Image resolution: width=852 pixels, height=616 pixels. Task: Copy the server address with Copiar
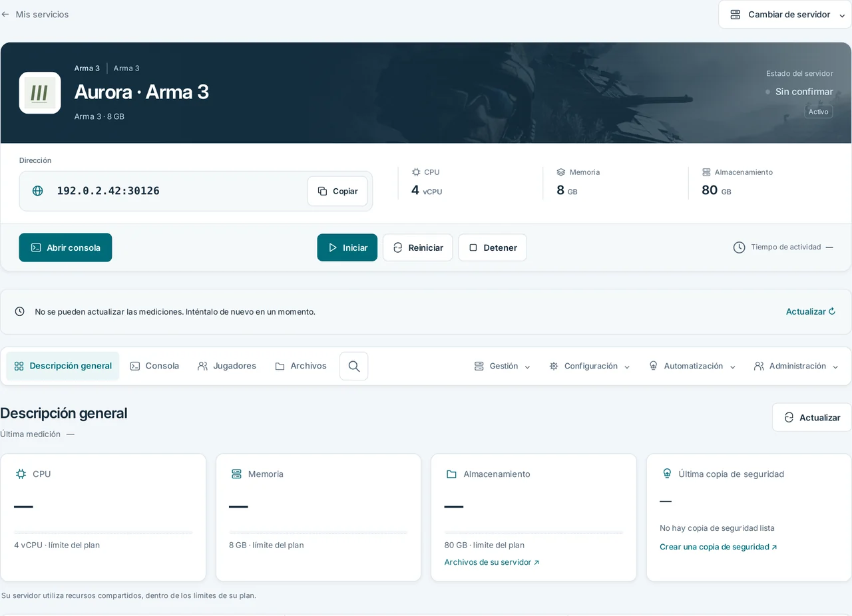tap(337, 191)
